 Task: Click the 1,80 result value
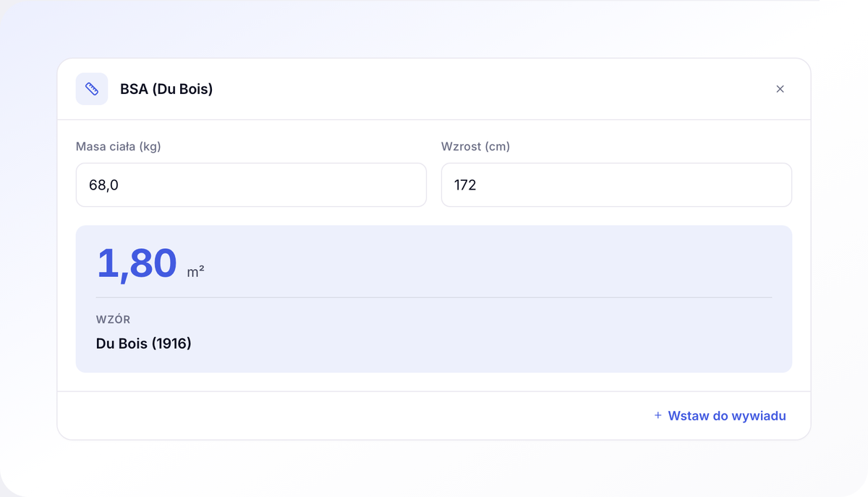(137, 263)
